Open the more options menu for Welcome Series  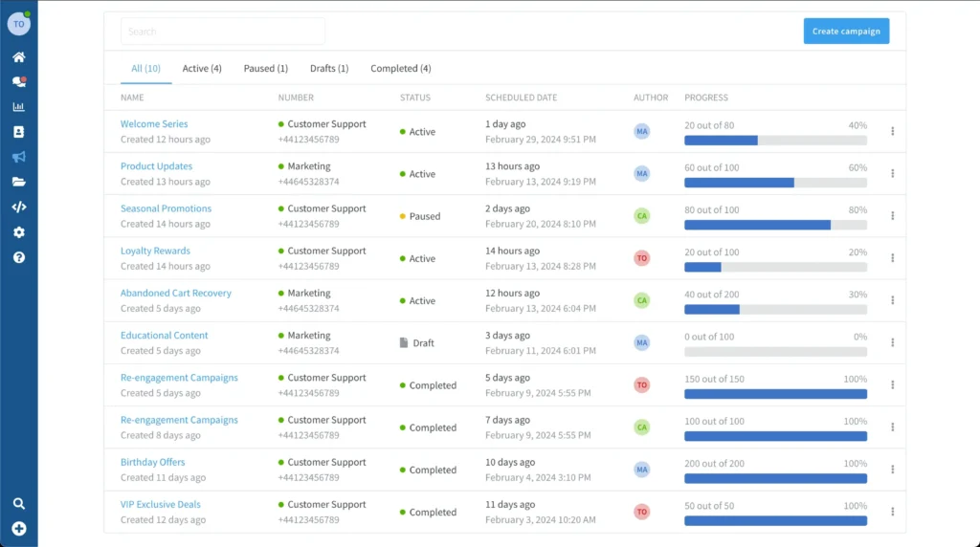point(892,132)
